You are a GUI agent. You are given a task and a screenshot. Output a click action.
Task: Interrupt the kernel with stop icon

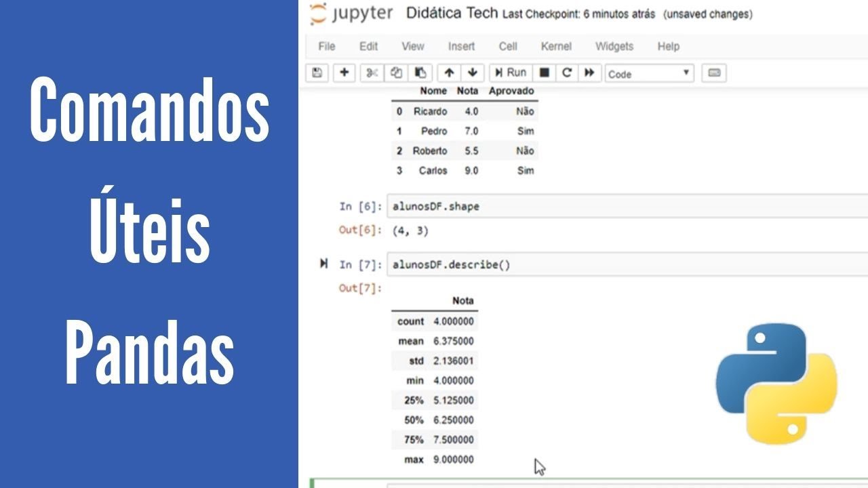point(544,73)
